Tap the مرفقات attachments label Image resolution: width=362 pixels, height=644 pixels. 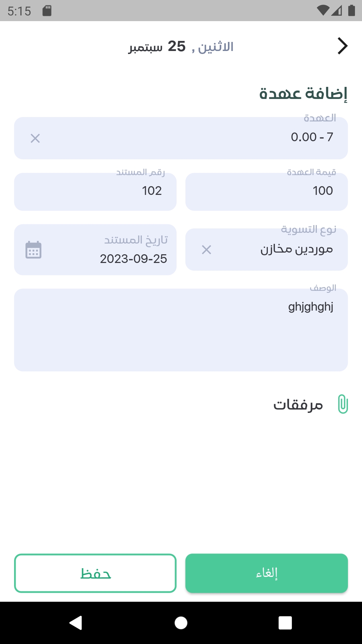298,405
